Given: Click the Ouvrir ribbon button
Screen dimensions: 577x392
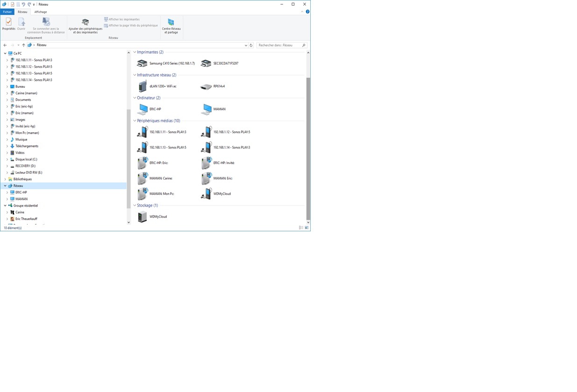Looking at the screenshot, I should (21, 24).
